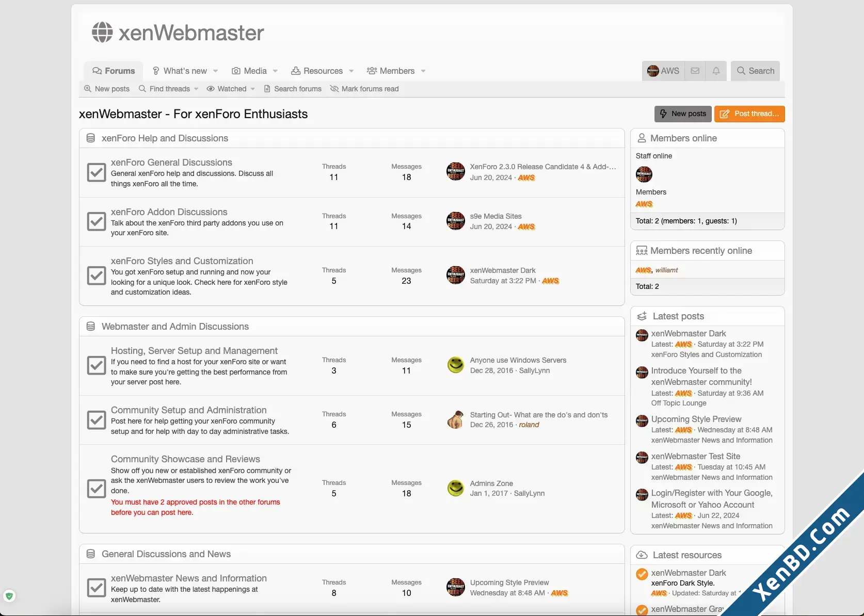Click avatar beside XenForo 2.3.0 Release Candidate thread

coord(456,172)
